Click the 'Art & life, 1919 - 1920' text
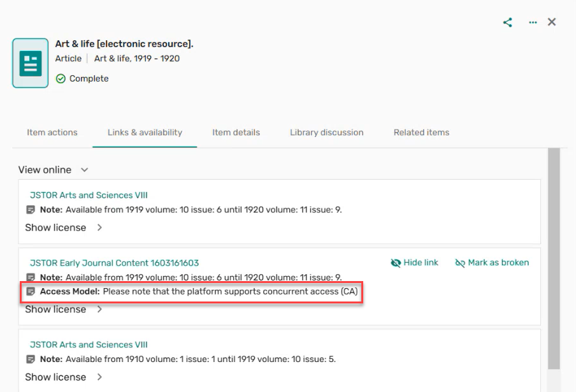The height and width of the screenshot is (392, 576). [137, 59]
